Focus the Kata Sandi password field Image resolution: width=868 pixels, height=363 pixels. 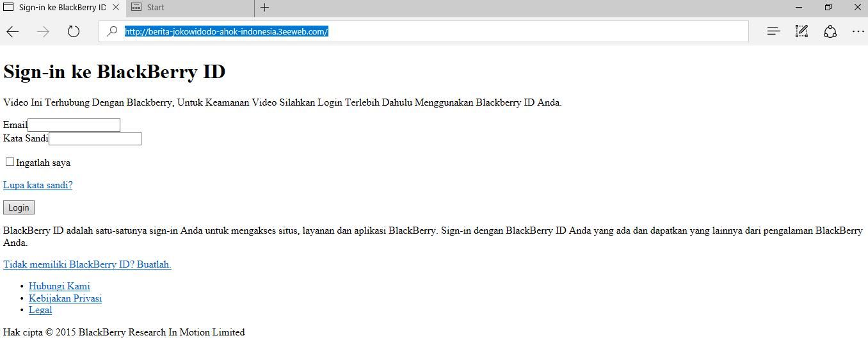[x=95, y=138]
